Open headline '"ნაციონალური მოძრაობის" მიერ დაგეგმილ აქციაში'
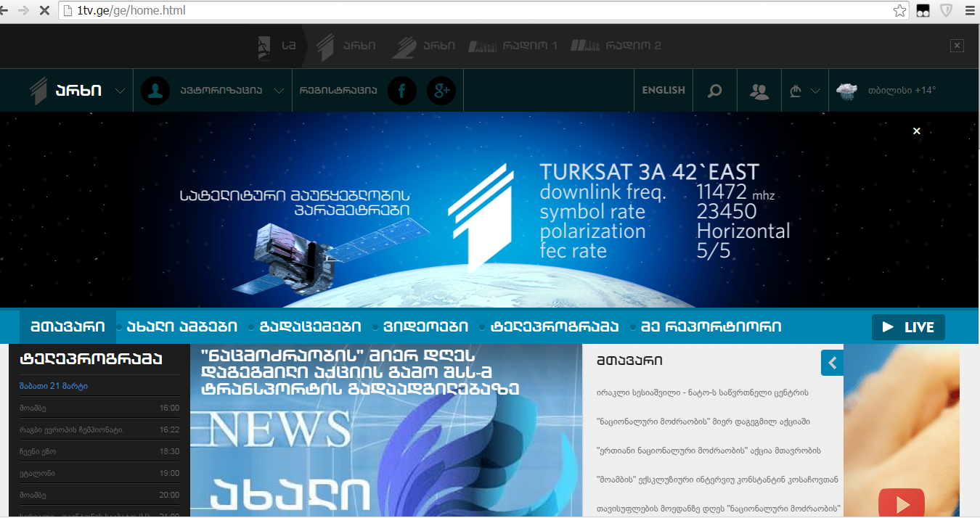 (x=703, y=422)
